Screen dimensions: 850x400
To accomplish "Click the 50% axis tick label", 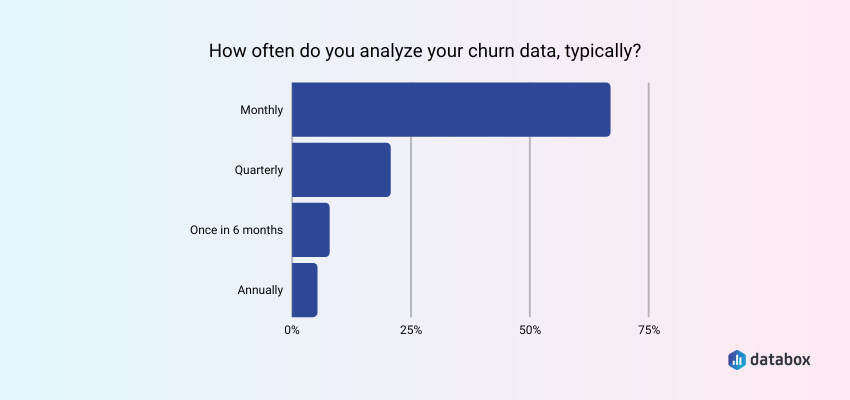I will click(x=530, y=330).
